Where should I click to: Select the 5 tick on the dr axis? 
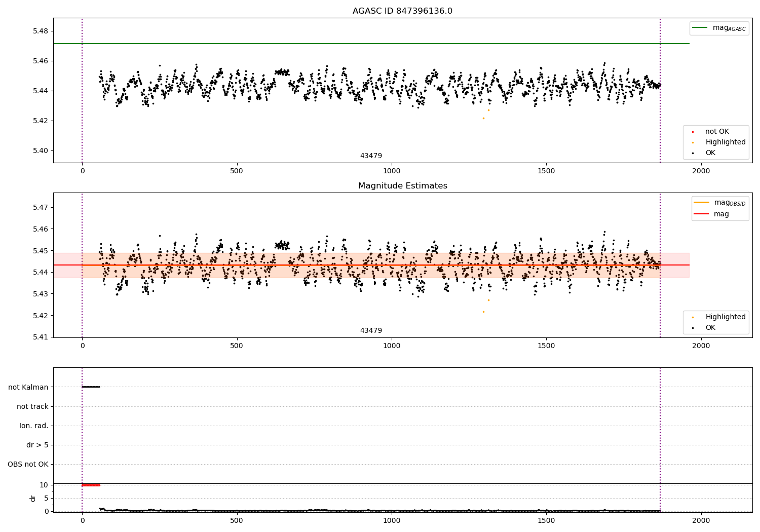pos(46,498)
